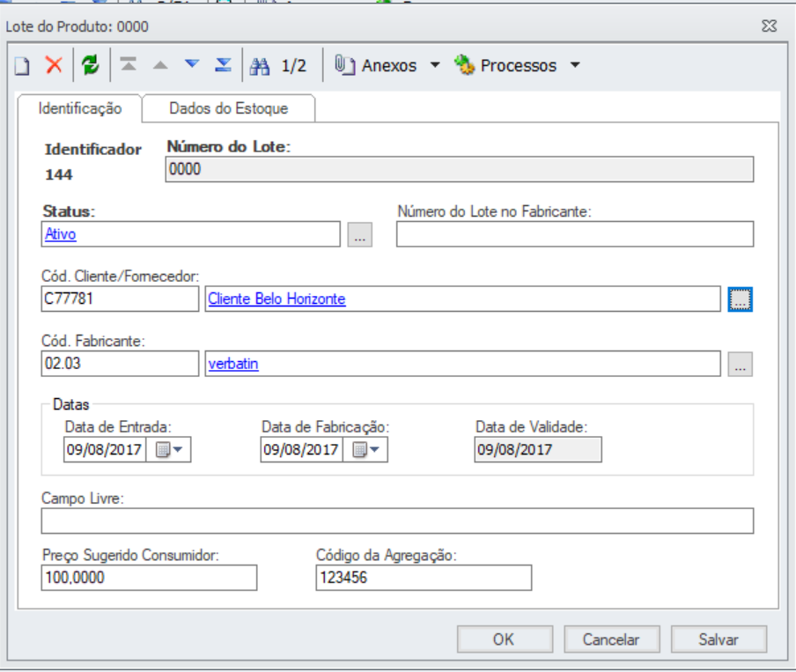Click the Código da Agregação field
Screen dimensions: 796x672
point(424,578)
